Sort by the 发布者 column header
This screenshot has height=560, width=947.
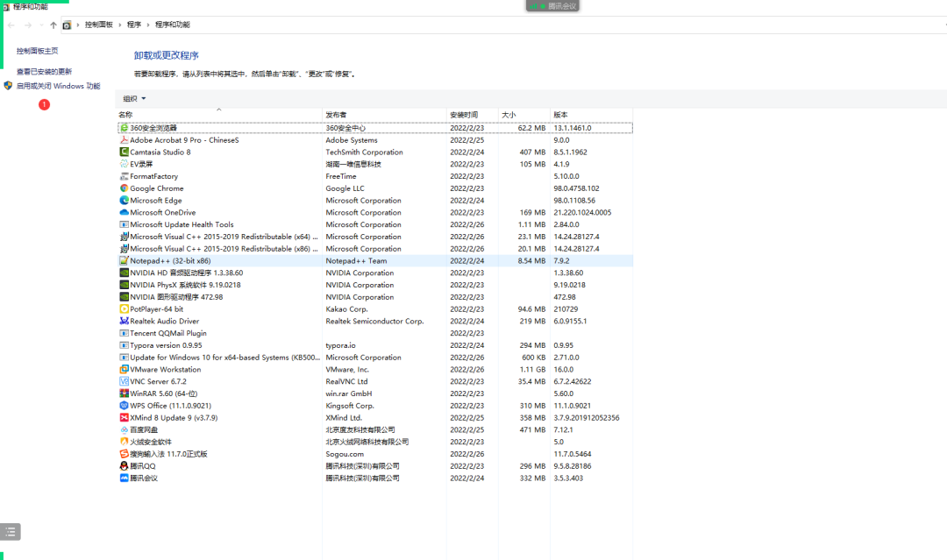pos(384,115)
